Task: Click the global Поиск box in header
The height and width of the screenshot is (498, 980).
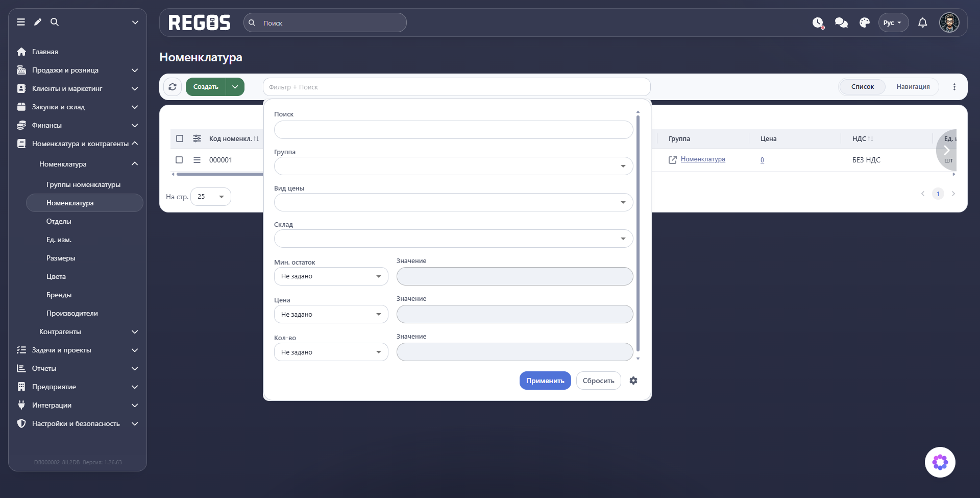Action: coord(325,23)
